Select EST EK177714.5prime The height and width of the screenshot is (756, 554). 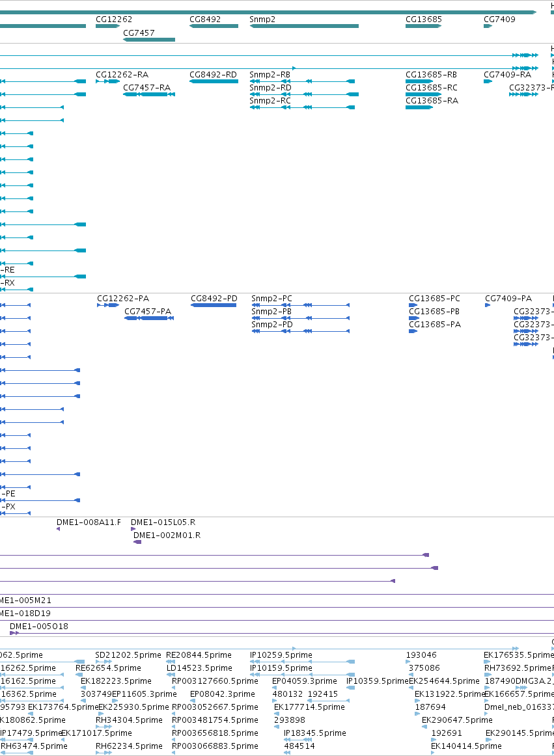click(309, 707)
